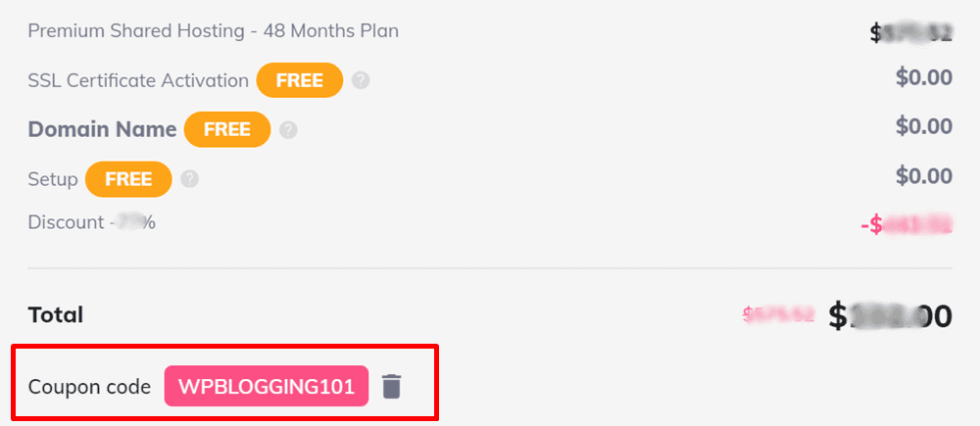Click the WPBLOGGING101 coupon code badge

click(267, 387)
